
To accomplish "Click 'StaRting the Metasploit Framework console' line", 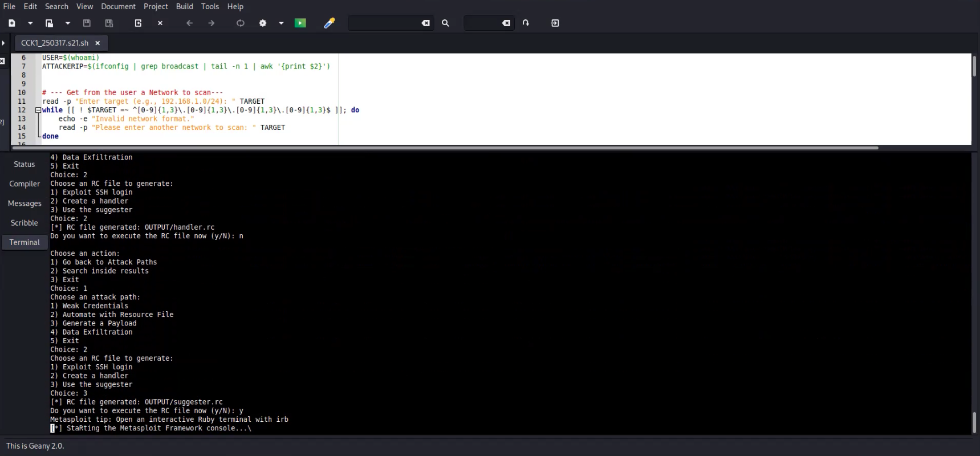I will pyautogui.click(x=151, y=428).
